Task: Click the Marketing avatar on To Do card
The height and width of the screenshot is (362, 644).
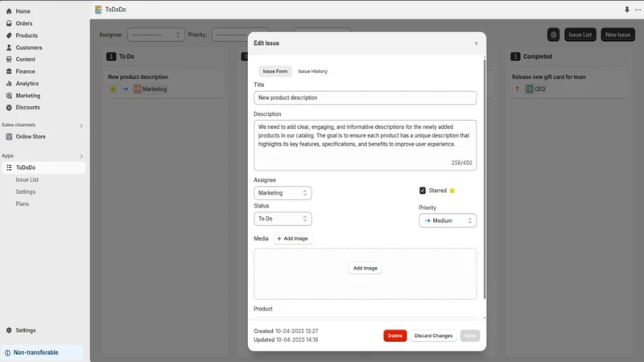Action: pyautogui.click(x=137, y=89)
